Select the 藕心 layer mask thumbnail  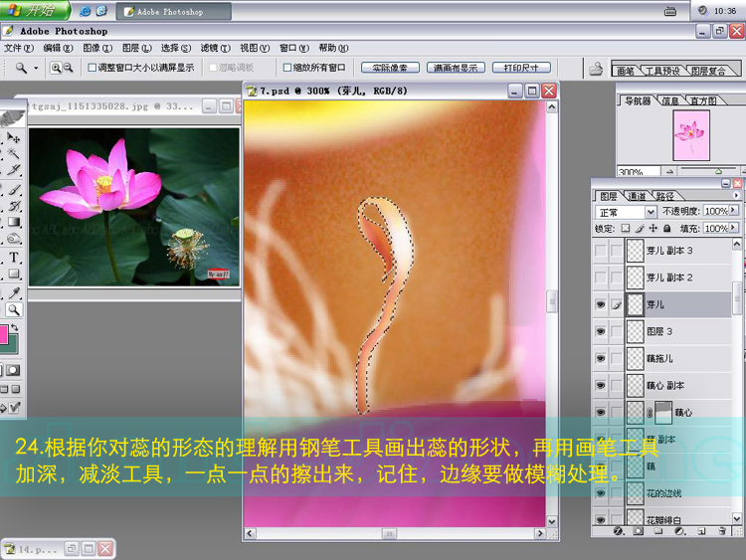(x=663, y=413)
